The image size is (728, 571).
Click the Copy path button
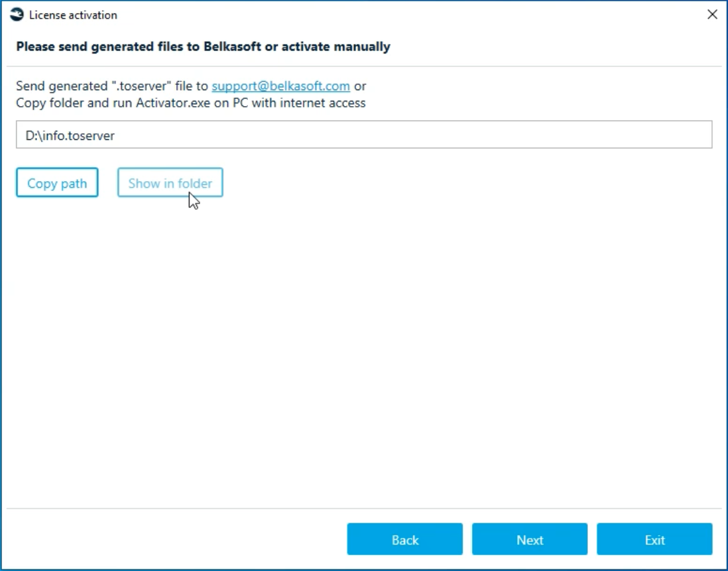(x=57, y=182)
